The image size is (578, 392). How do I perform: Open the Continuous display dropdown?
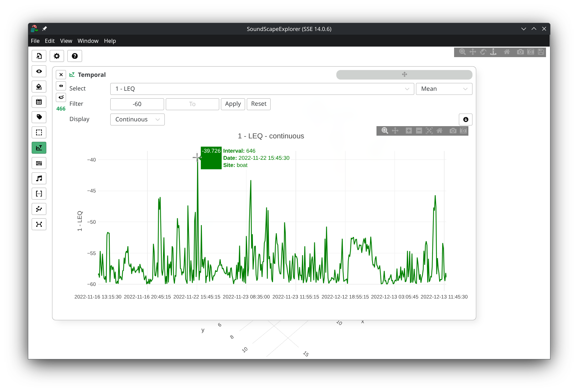coord(137,120)
